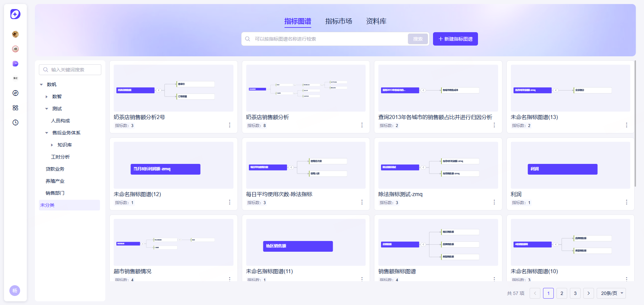Viewport: 644px width, 305px height.
Task: Click the app logo at top left
Action: (x=15, y=14)
